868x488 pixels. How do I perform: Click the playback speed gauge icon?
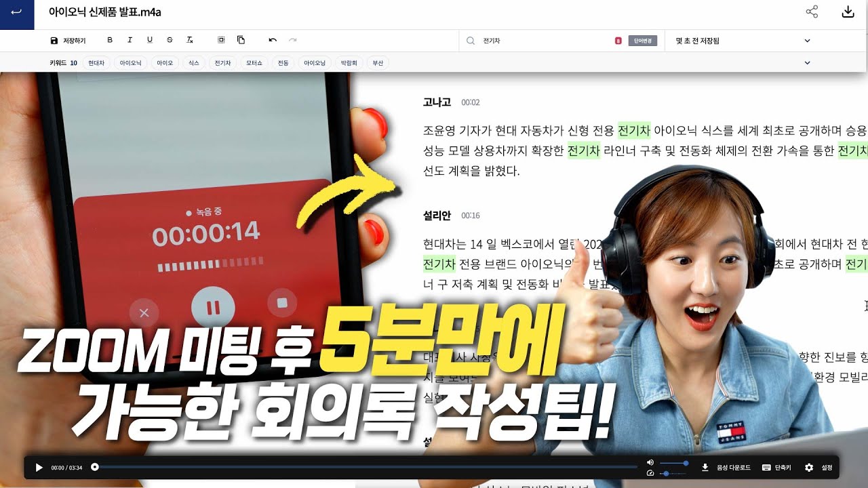tap(650, 473)
